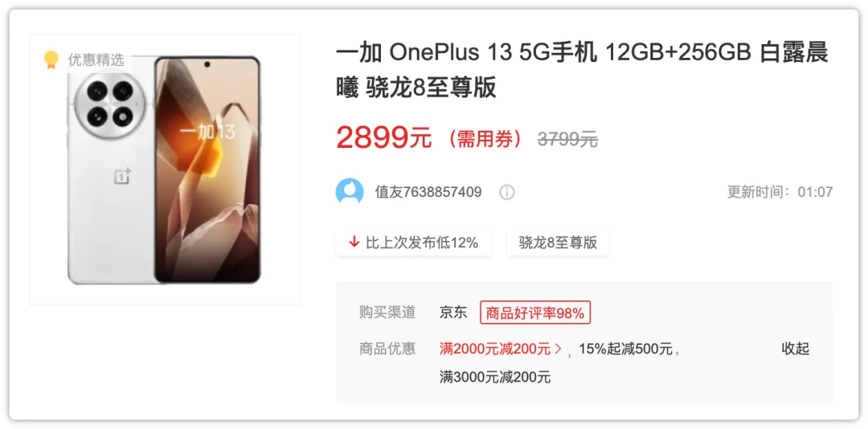Screen dimensions: 868x429
Task: Collapse promotions using 收起
Action: (796, 349)
